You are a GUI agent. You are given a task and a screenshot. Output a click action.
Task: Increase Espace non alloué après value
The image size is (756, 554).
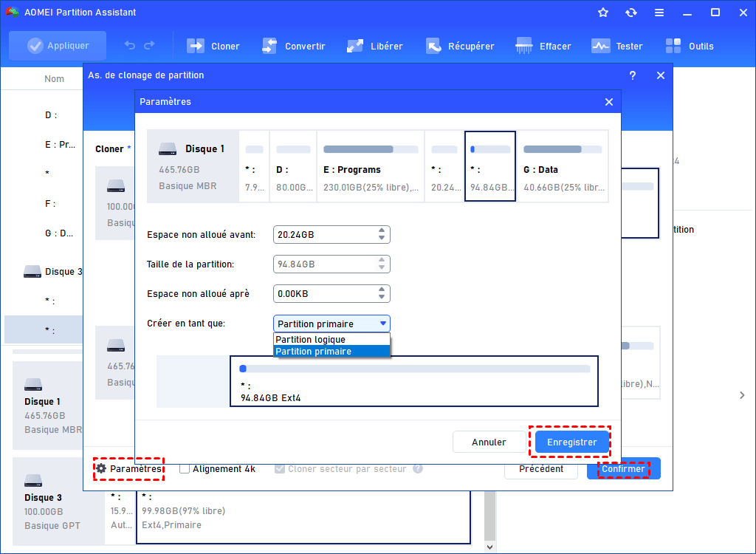coord(382,290)
